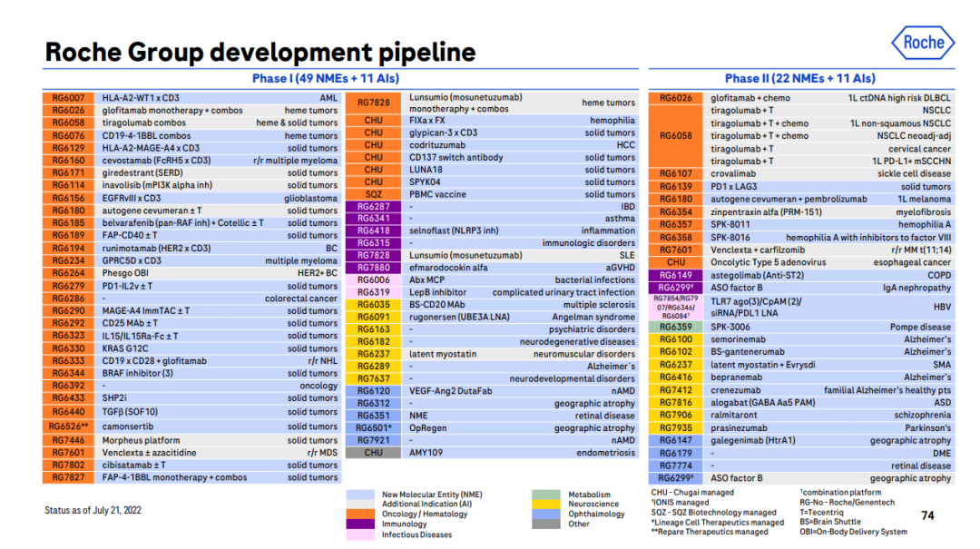Click 'runimotamab (HER2 x CD3)' entry
This screenshot has width=980, height=549.
coord(156,249)
